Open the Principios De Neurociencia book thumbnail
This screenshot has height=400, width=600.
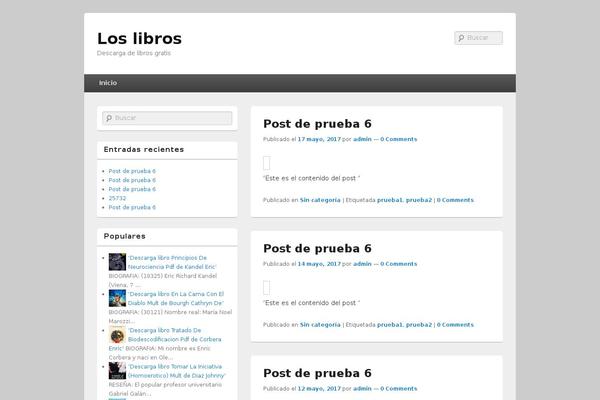pyautogui.click(x=117, y=262)
